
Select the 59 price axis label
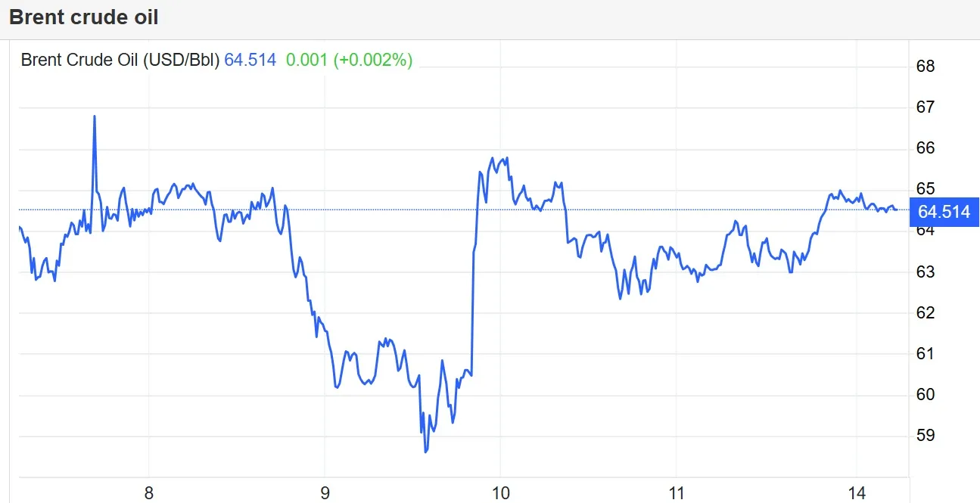(925, 436)
